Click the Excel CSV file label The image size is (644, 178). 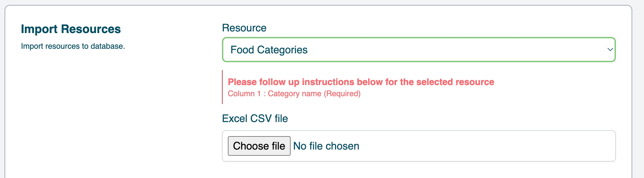coord(255,118)
